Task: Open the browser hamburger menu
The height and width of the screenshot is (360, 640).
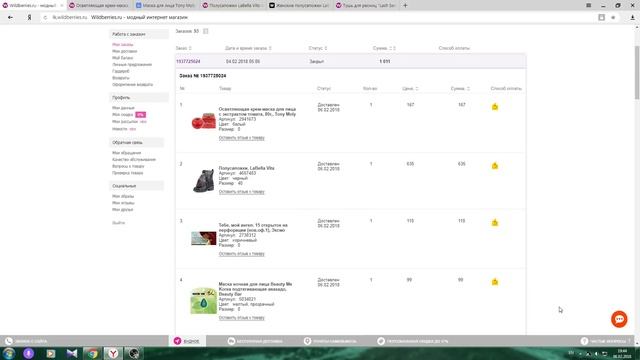Action: click(x=588, y=5)
